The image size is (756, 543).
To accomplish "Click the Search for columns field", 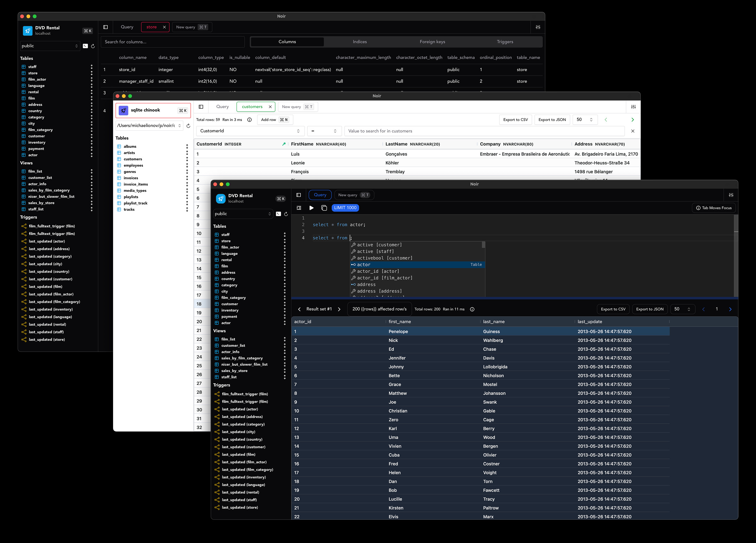I will coord(172,42).
